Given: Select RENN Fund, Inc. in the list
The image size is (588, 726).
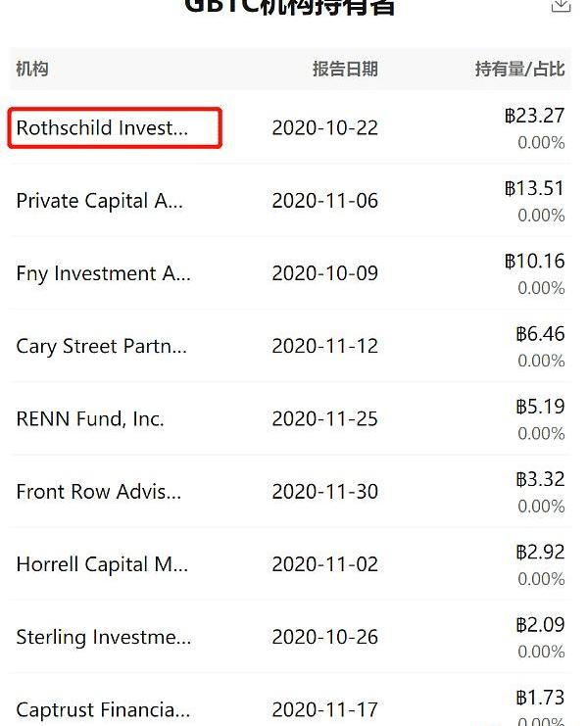Looking at the screenshot, I should tap(90, 419).
